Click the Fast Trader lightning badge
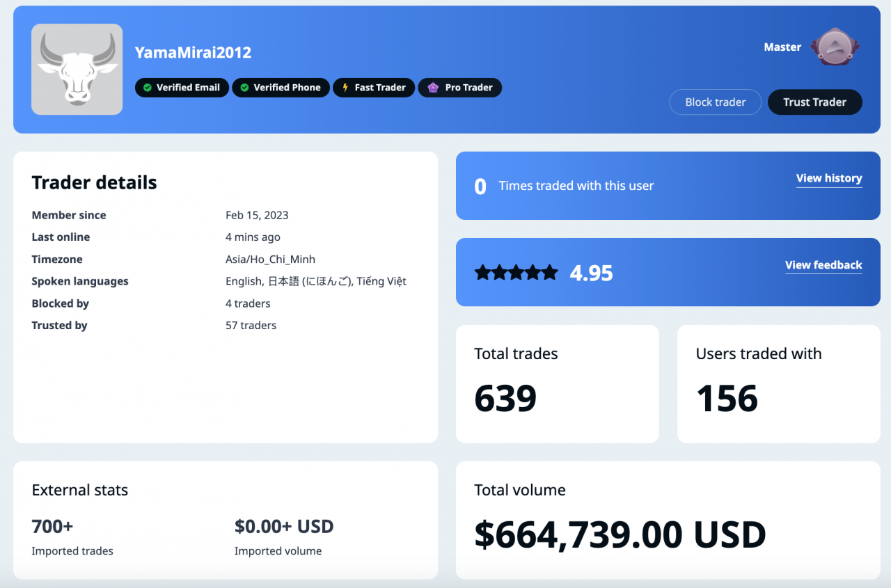This screenshot has height=588, width=891. click(x=374, y=87)
